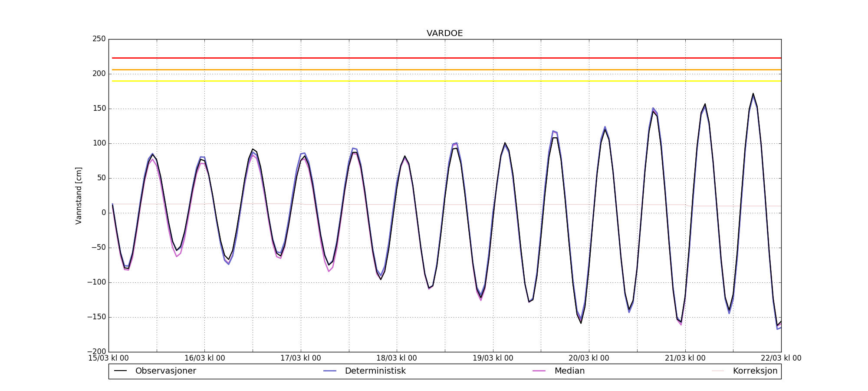Click the Deterministisk legend label
The width and height of the screenshot is (868, 391).
tap(375, 371)
